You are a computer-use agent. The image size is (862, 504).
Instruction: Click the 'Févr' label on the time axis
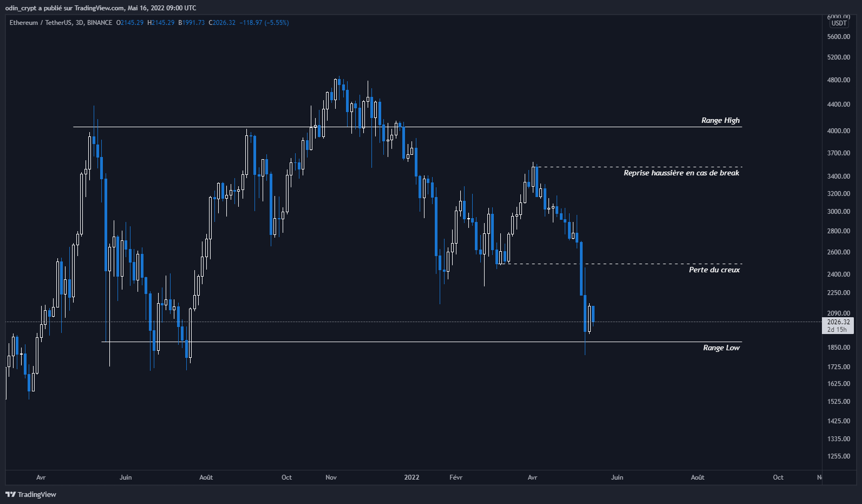coord(456,477)
